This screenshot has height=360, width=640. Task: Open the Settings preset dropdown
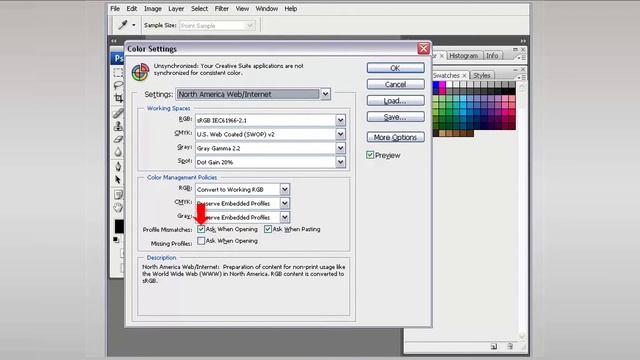click(325, 94)
